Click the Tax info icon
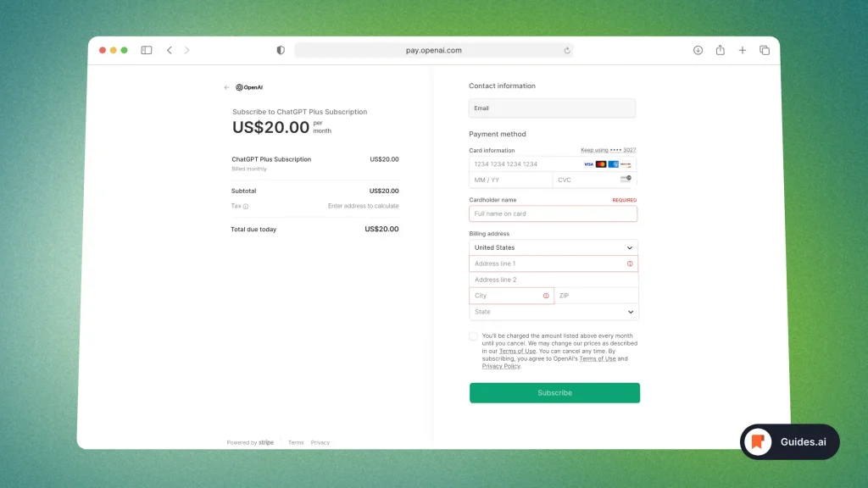868x488 pixels. pyautogui.click(x=246, y=207)
